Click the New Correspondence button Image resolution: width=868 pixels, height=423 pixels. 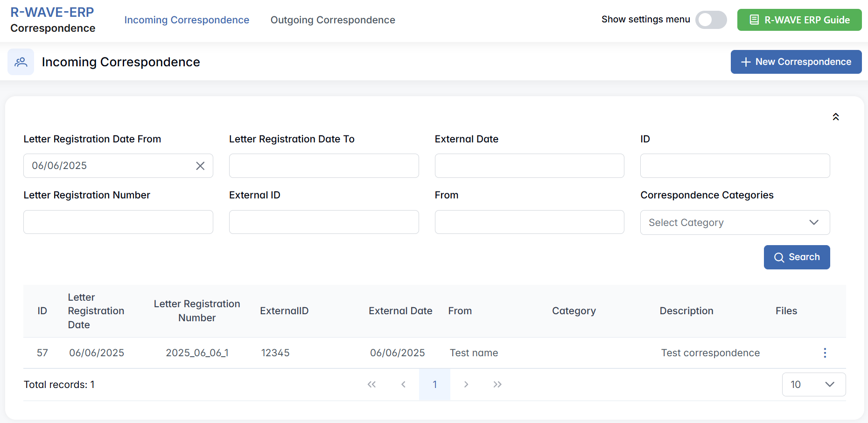click(796, 62)
